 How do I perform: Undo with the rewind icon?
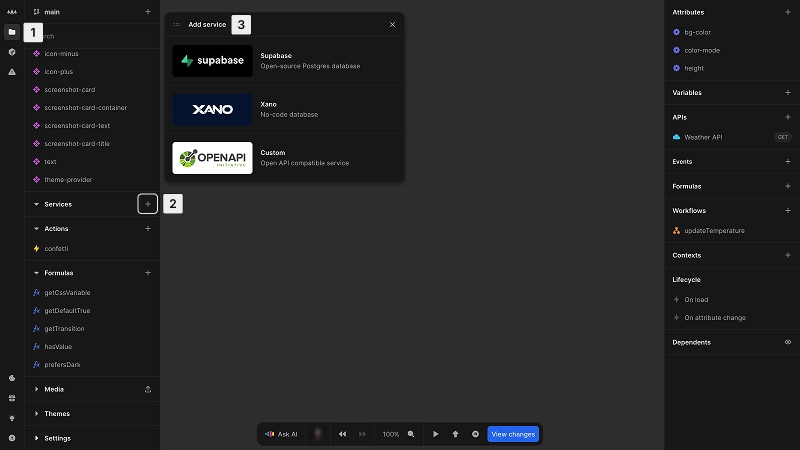coord(342,434)
